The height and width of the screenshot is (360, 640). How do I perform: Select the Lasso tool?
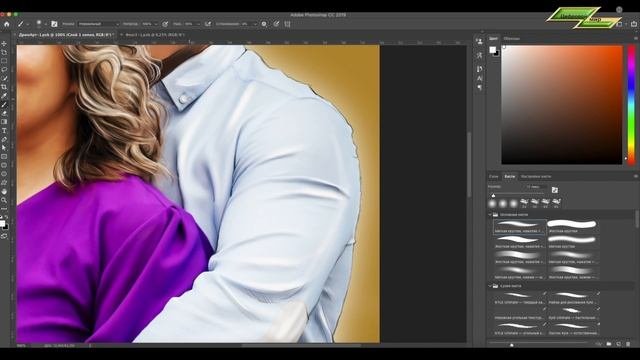[x=4, y=70]
